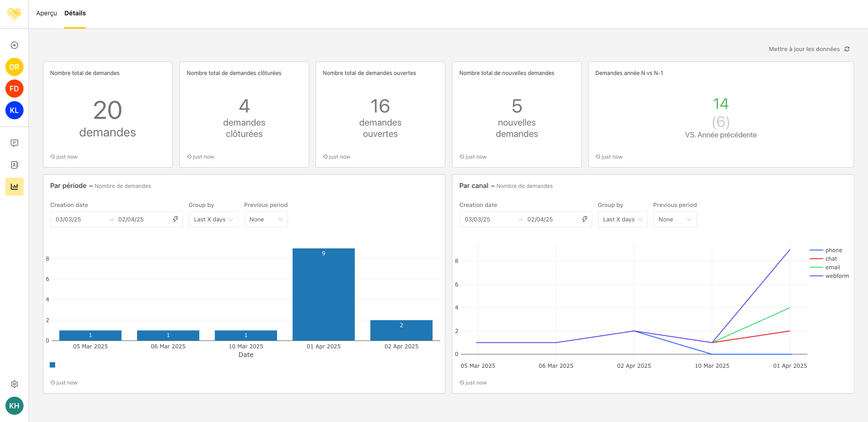The width and height of the screenshot is (868, 422).
Task: Open the analytics chart icon in sidebar
Action: point(14,187)
